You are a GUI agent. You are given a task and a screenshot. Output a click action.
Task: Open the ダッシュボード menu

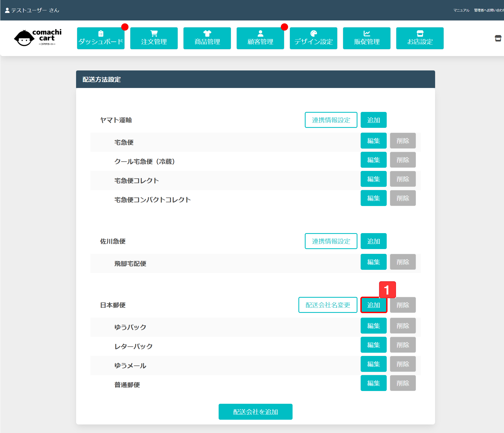click(101, 38)
